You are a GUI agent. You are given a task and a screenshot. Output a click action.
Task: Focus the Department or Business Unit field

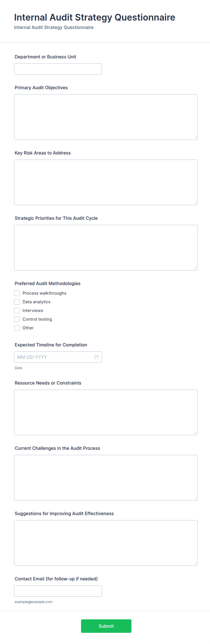coord(58,69)
